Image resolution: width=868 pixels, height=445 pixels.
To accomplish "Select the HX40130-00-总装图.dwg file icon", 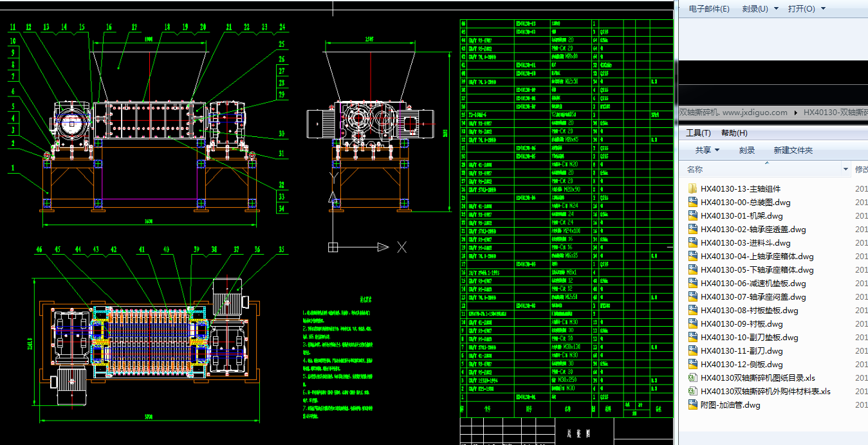I will (x=693, y=203).
